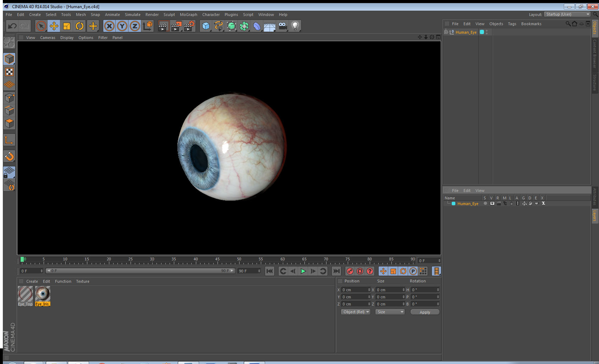Screen dimensions: 599x364
Task: Play the animation forward
Action: click(x=303, y=271)
